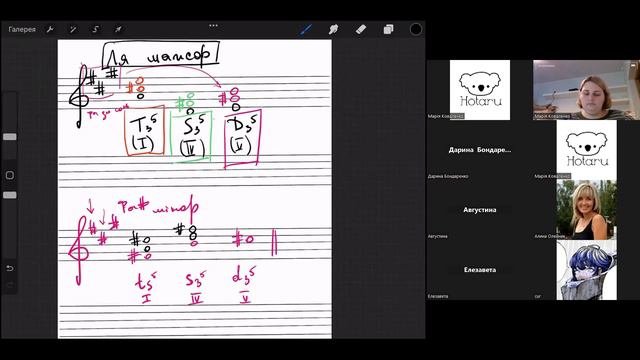Click the Undo arrow in sidebar
The width and height of the screenshot is (640, 360).
[10, 268]
